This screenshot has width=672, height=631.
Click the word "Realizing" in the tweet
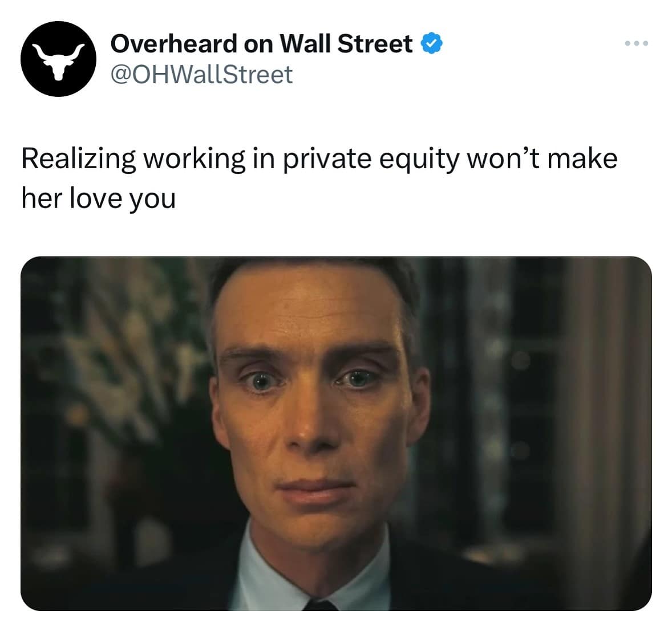(78, 159)
